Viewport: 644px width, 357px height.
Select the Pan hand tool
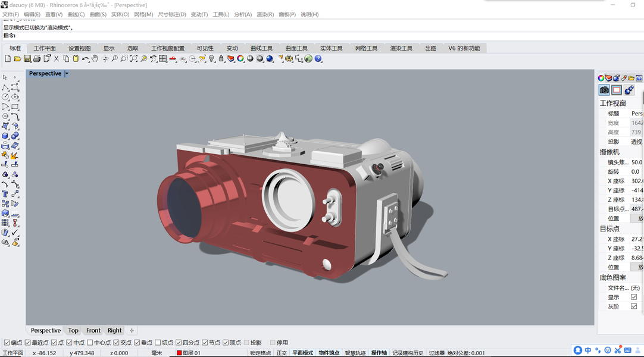click(95, 59)
